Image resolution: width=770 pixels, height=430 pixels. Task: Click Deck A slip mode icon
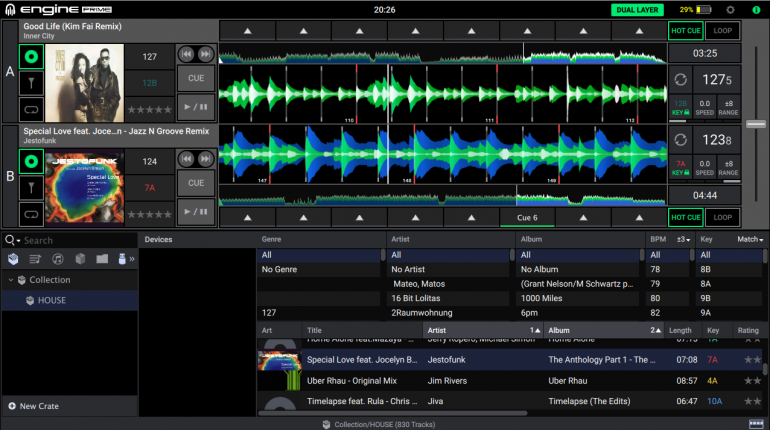(31, 83)
